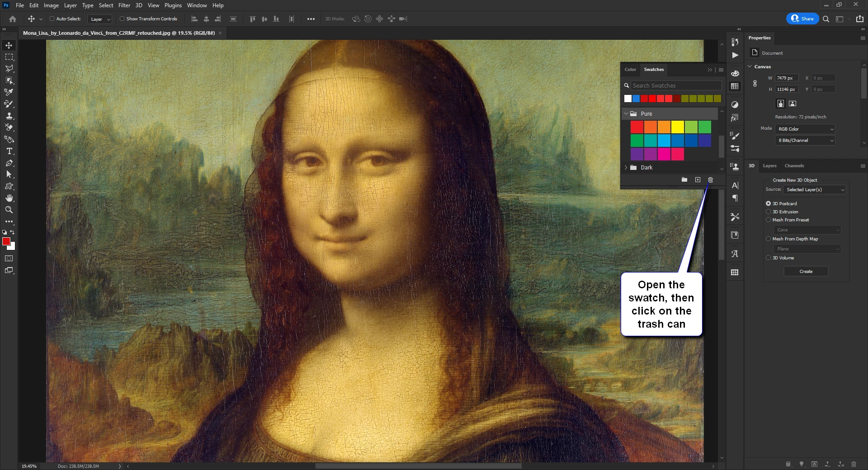The width and height of the screenshot is (868, 470).
Task: Collapse the Swatches panel with double arrows
Action: coord(710,70)
